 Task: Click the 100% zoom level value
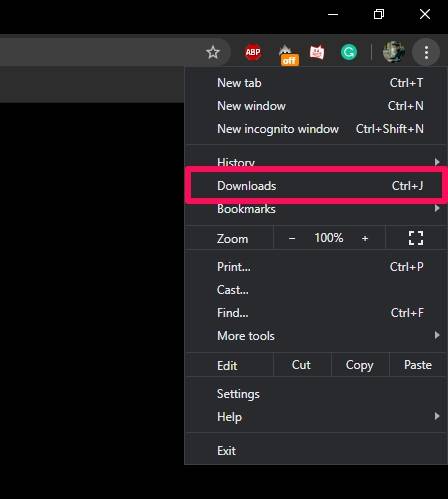(x=329, y=238)
